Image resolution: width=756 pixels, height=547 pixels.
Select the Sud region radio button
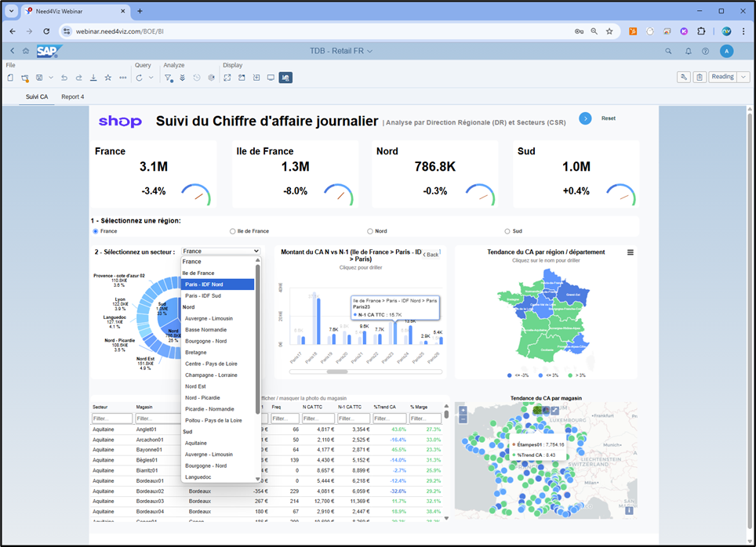coord(507,231)
